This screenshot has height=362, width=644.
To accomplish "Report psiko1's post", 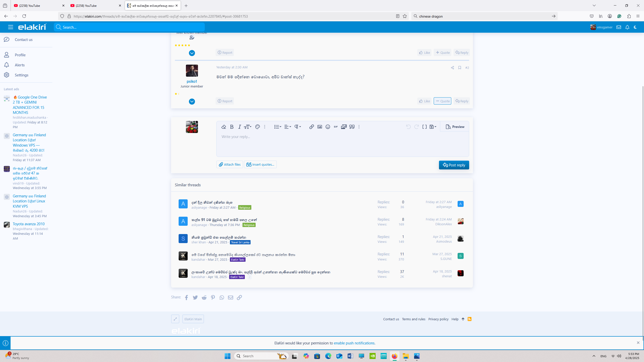I will 225,101.
